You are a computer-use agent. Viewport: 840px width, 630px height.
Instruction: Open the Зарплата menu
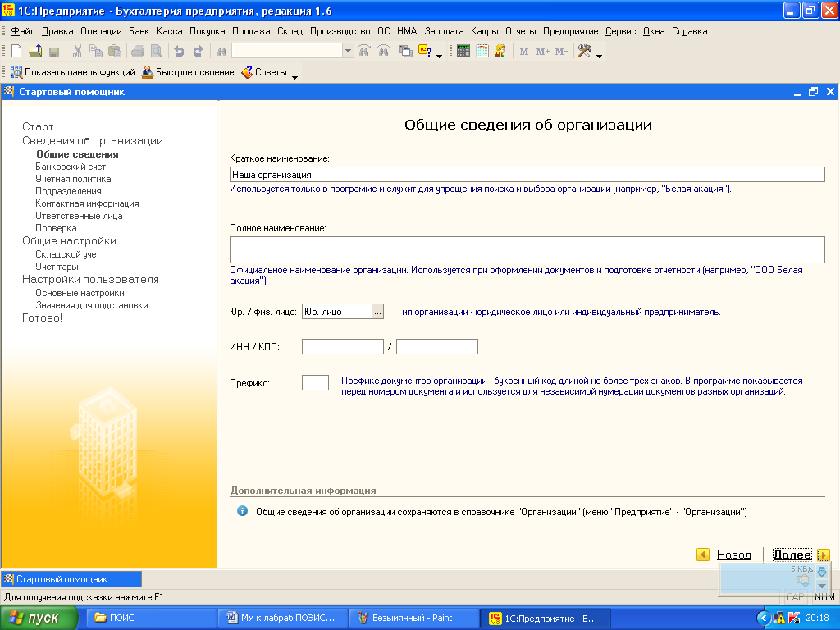(x=444, y=31)
